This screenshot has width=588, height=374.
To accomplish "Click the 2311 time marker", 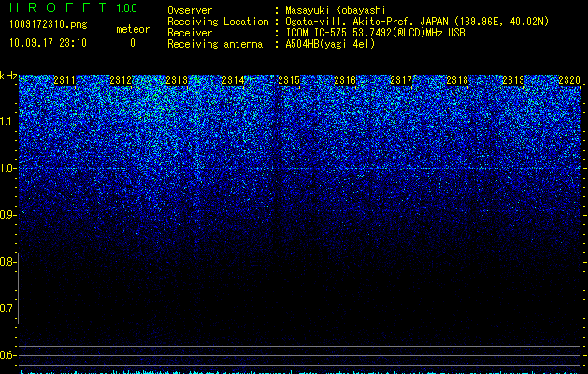I will click(65, 80).
